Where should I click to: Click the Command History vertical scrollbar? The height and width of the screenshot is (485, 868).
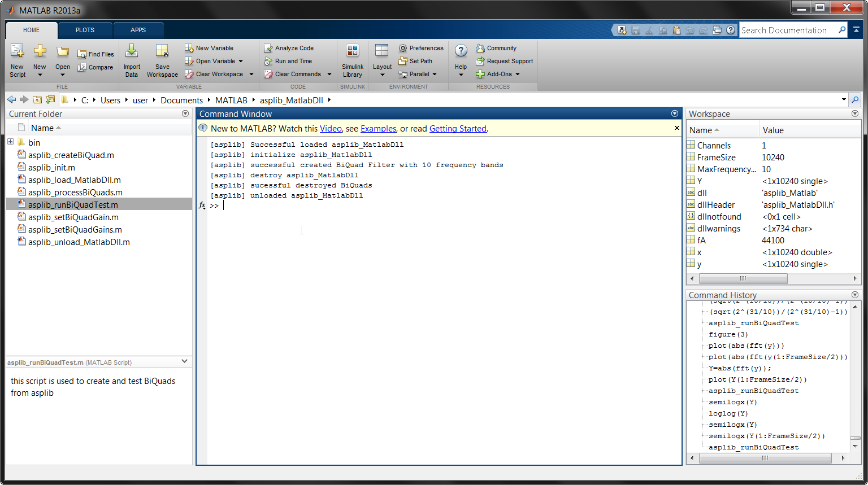855,438
